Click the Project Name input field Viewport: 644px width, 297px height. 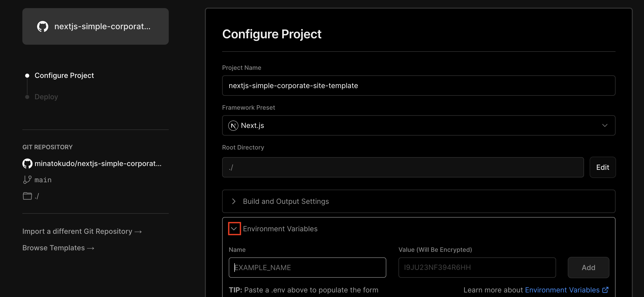(418, 86)
